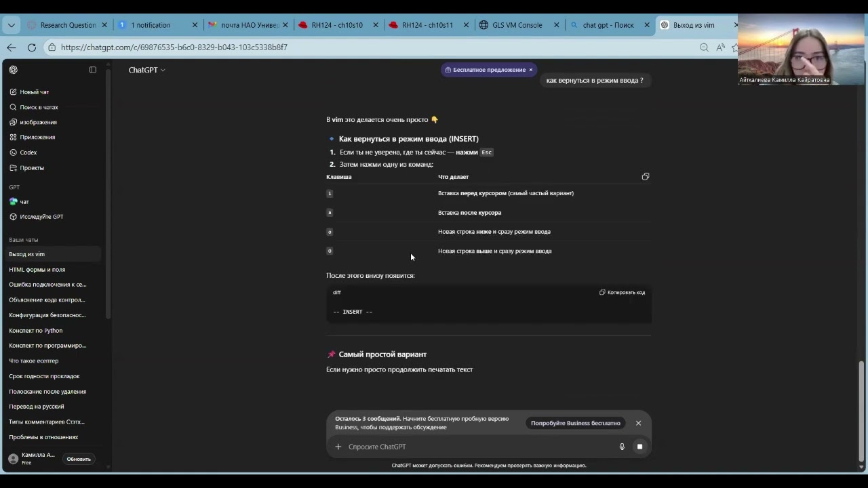The image size is (868, 488).
Task: Open the Перевод на русский chat
Action: (x=53, y=406)
